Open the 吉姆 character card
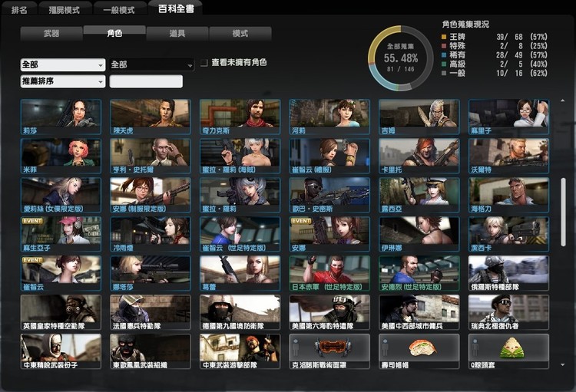The height and width of the screenshot is (392, 576). click(x=419, y=117)
